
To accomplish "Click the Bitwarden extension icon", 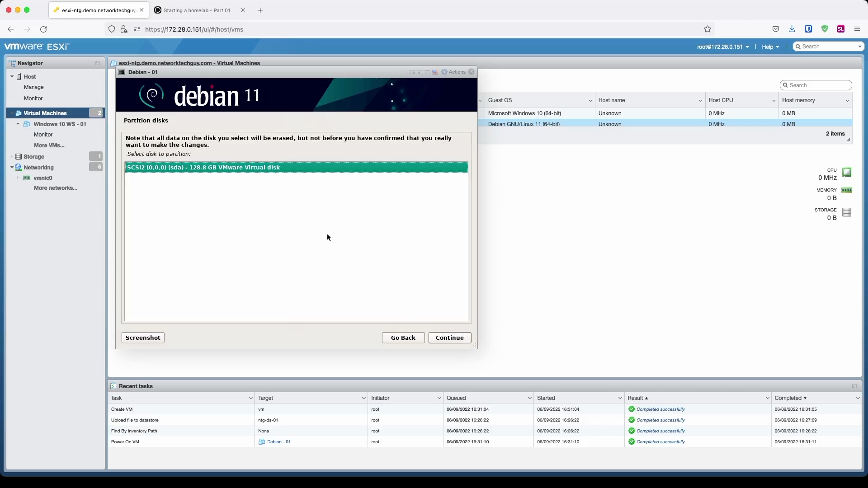I will tap(808, 29).
